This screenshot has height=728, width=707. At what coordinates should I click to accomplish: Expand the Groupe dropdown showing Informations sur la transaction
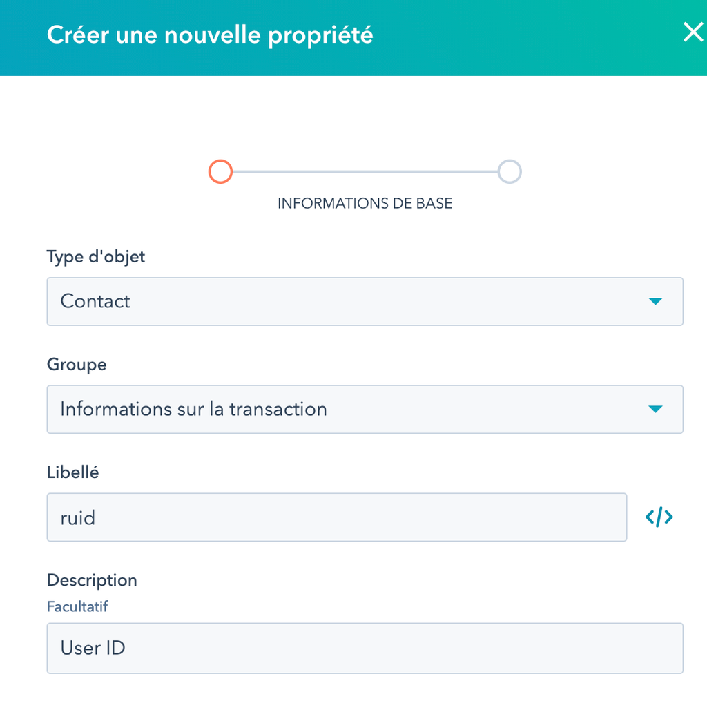[365, 409]
